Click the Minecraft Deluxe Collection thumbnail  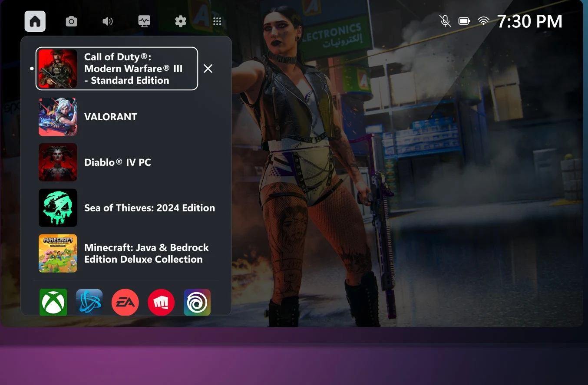click(x=58, y=253)
